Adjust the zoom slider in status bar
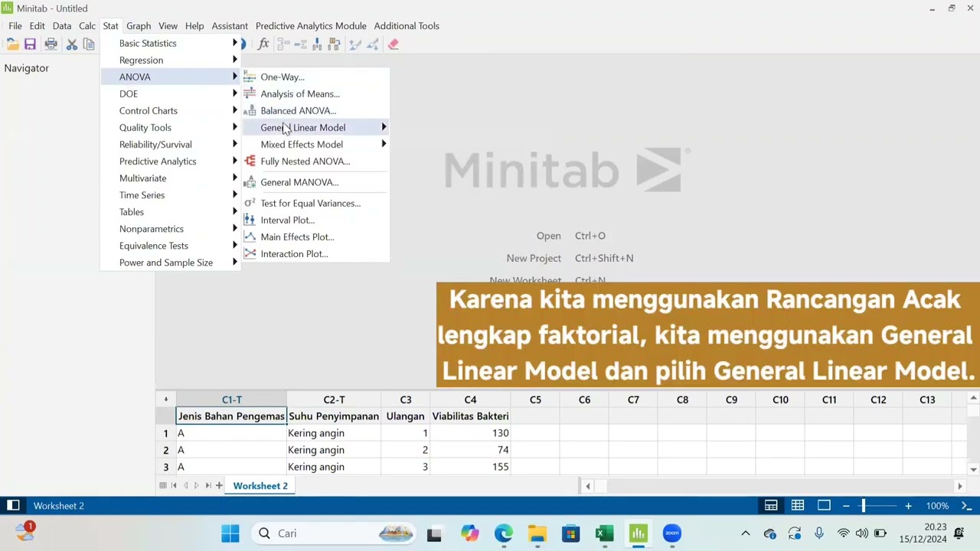 pos(863,506)
